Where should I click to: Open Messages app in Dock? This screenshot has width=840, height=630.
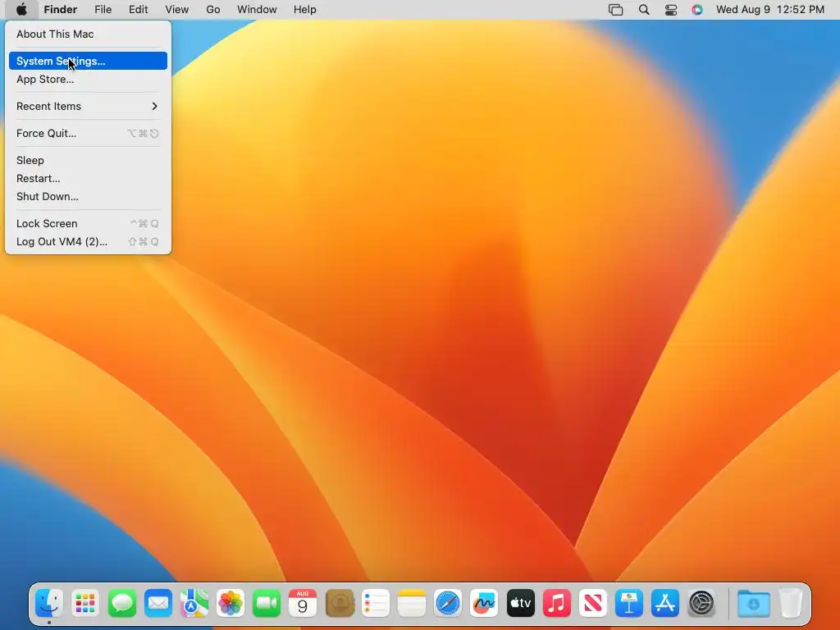coord(121,603)
